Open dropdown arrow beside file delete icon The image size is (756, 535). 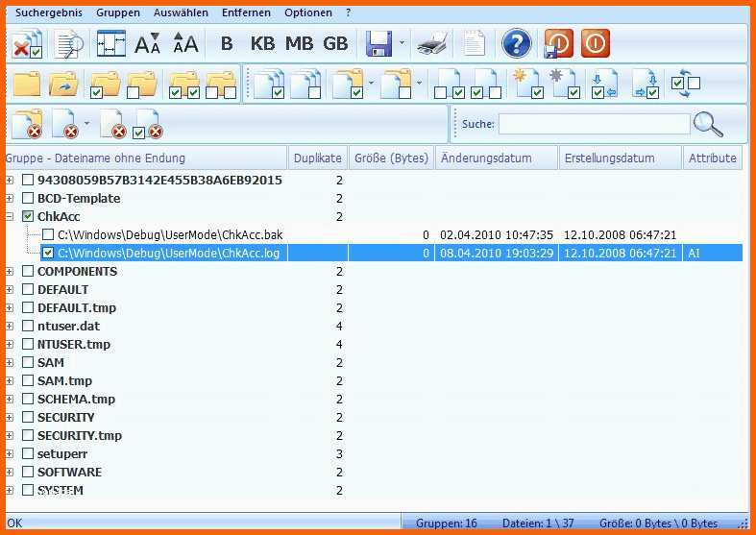[86, 123]
